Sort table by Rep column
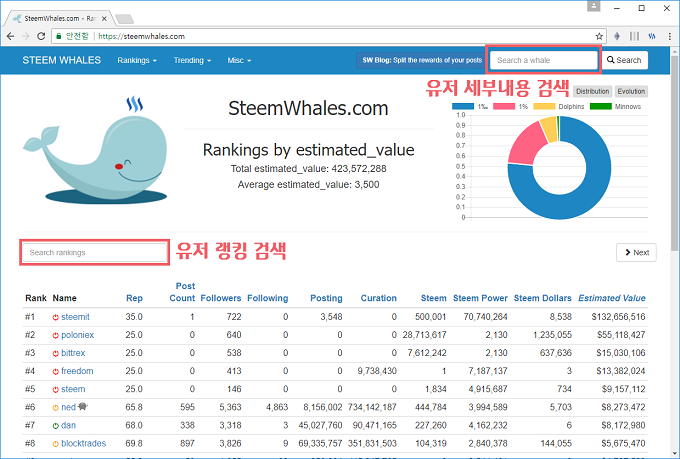The height and width of the screenshot is (459, 680). 134,298
